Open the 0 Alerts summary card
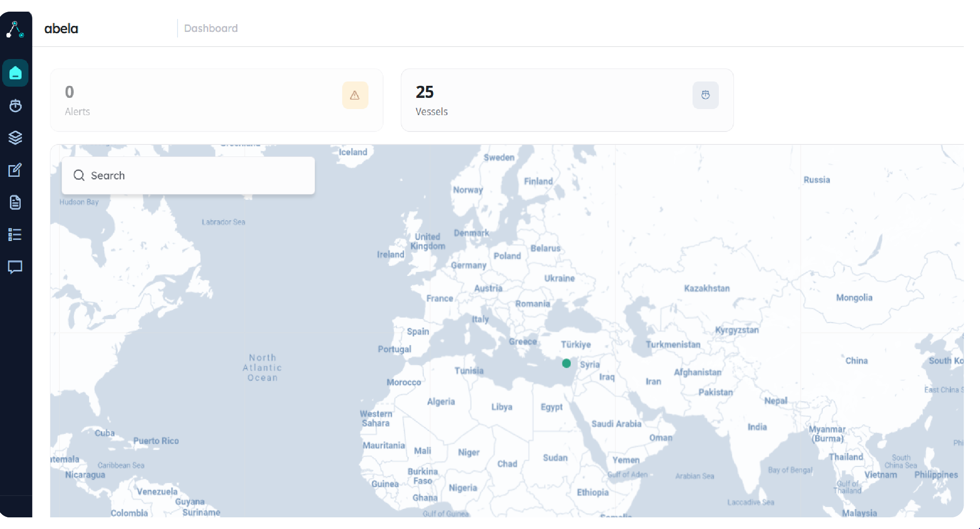 click(x=217, y=100)
